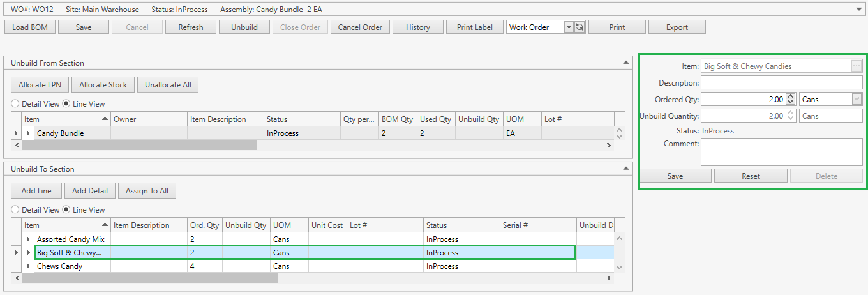Image resolution: width=868 pixels, height=295 pixels.
Task: Expand the Candy Bundle row
Action: click(29, 133)
